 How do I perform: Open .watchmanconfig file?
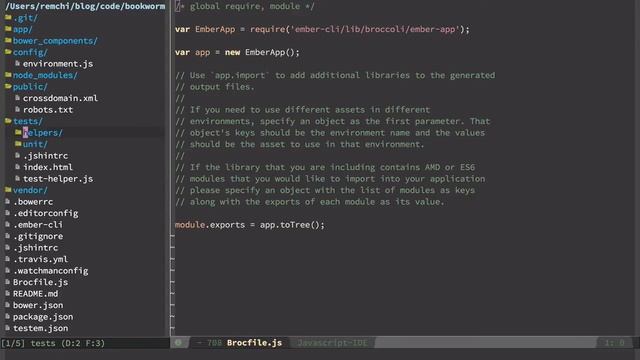point(51,271)
